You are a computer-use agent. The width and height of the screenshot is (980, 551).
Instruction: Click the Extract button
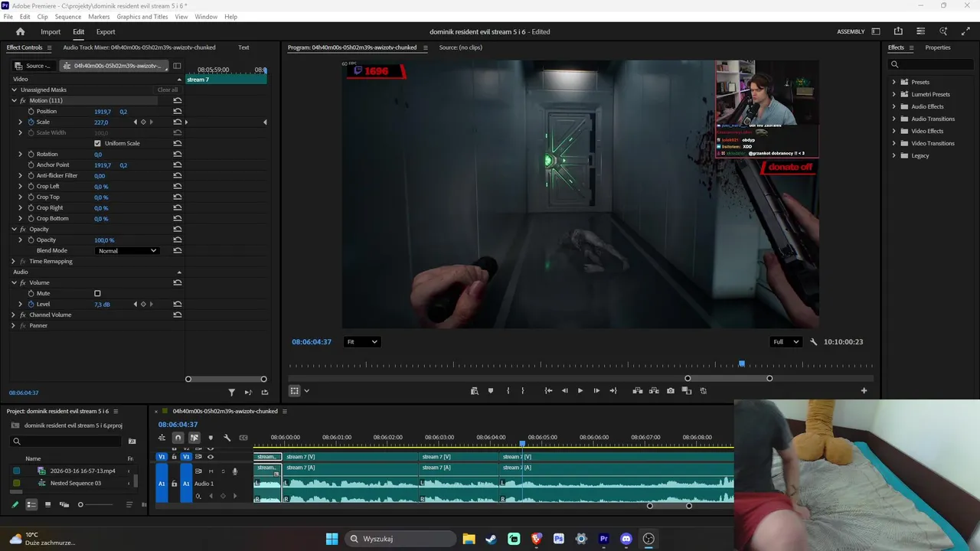[654, 391]
